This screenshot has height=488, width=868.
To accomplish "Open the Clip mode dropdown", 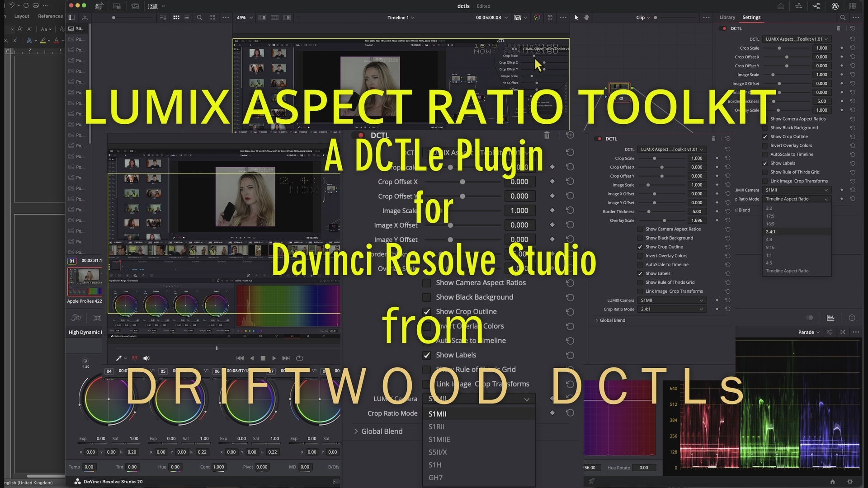I will point(643,18).
